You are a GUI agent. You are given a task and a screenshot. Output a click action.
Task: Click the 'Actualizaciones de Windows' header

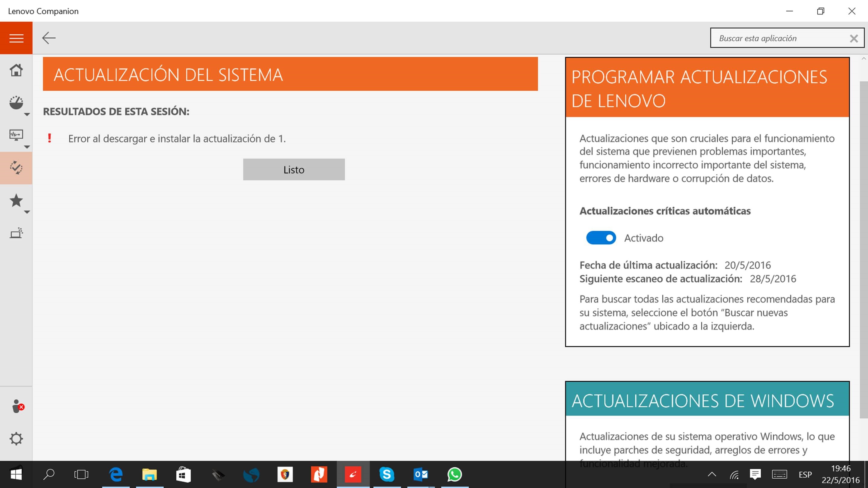click(x=707, y=399)
